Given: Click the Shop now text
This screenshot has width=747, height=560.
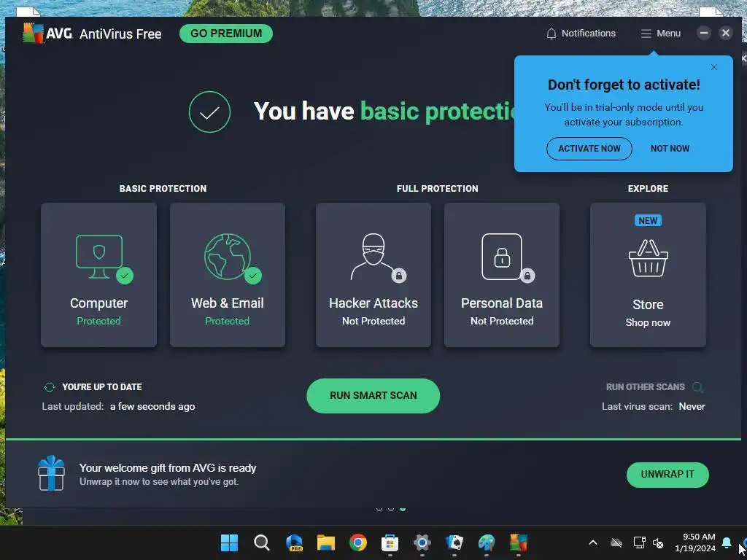Looking at the screenshot, I should pos(648,323).
